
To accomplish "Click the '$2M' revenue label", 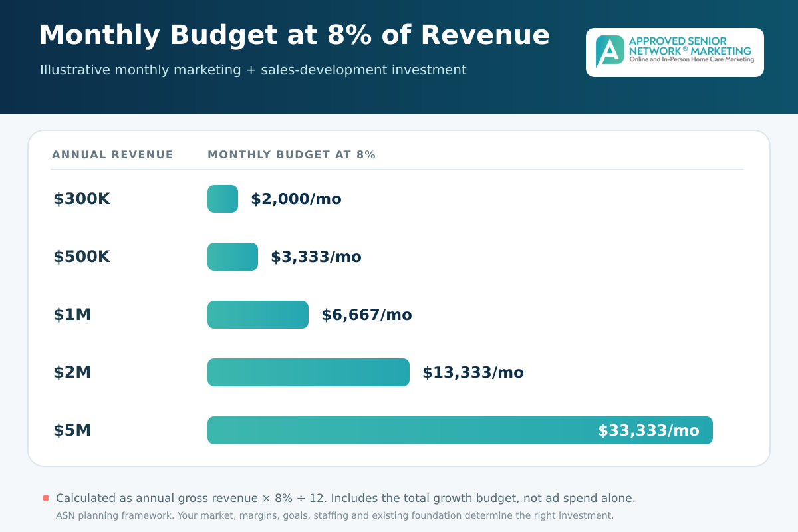I will 72,372.
